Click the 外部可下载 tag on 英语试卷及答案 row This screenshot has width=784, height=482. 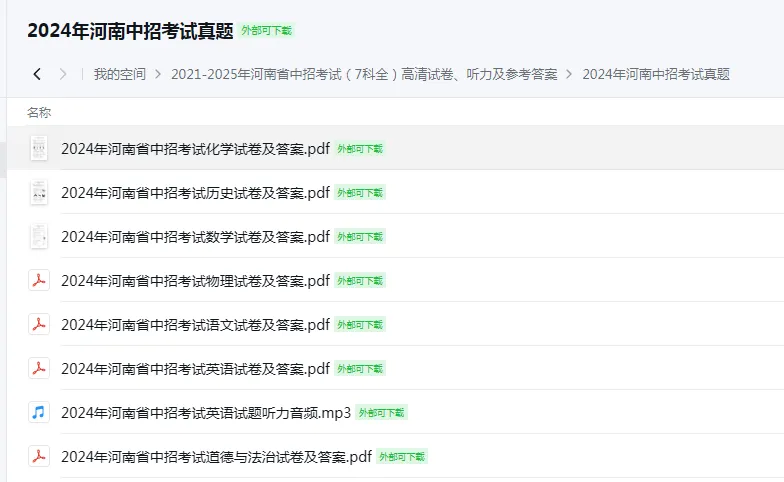tap(360, 369)
